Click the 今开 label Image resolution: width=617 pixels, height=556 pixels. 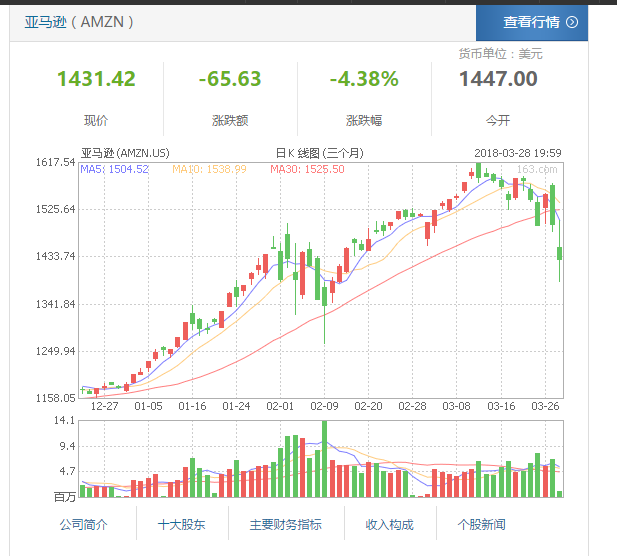coord(498,120)
